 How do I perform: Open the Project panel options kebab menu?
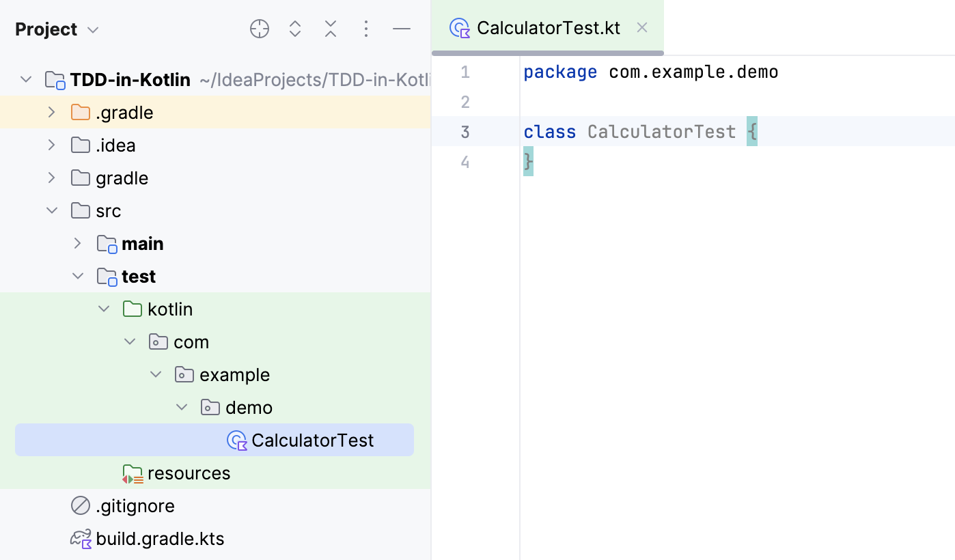coord(366,29)
